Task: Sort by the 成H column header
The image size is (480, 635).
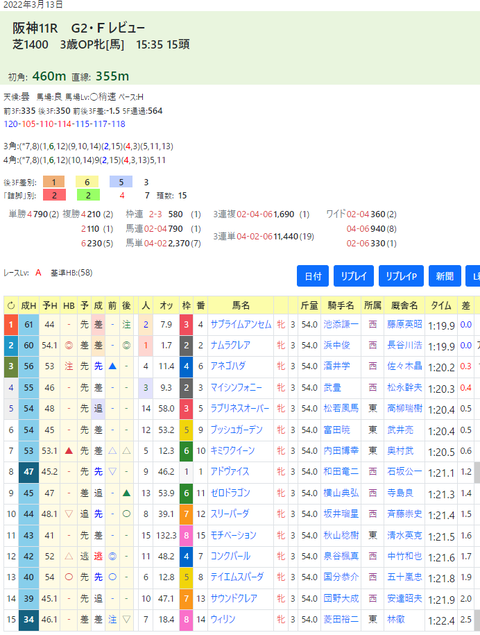Action: [x=29, y=306]
